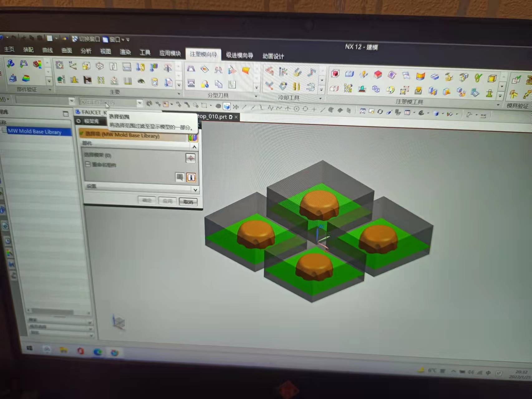The height and width of the screenshot is (399, 532).
Task: Click the 应用 button in dialog
Action: 167,201
